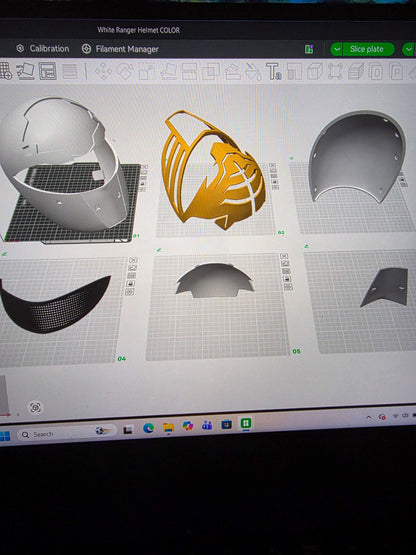Click the round camera-view icon at canvas bottom-left

(35, 407)
